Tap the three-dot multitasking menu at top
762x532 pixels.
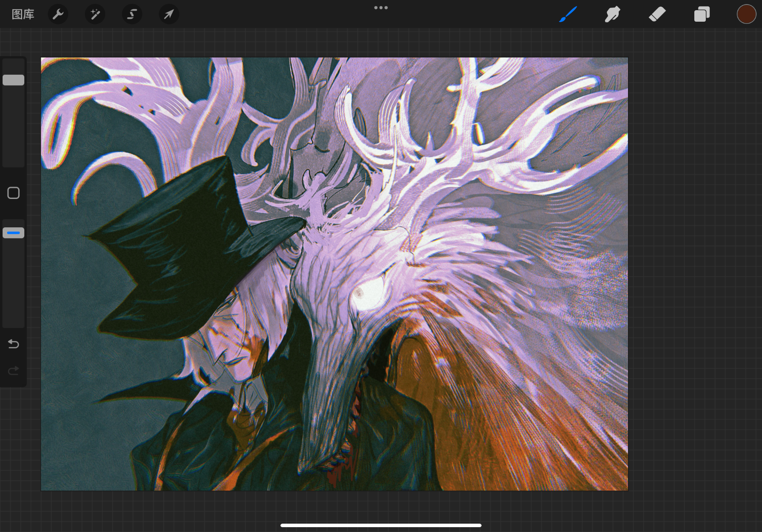[381, 8]
